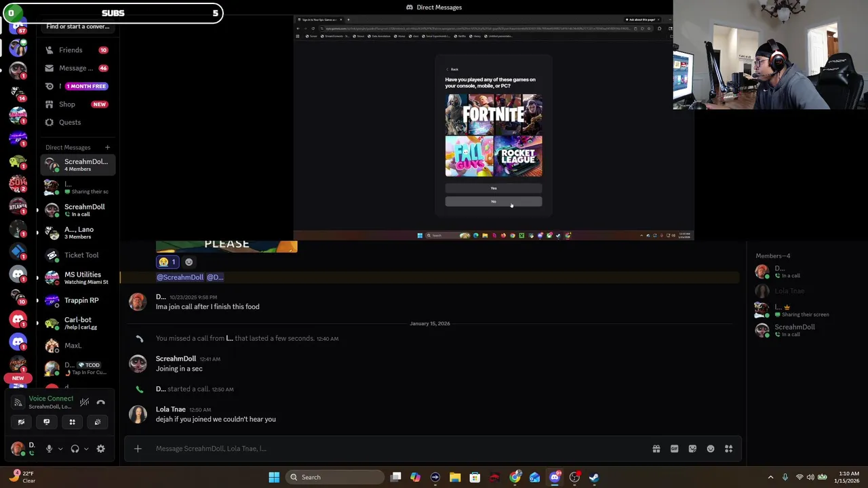Click the Windows taskbar Search box

click(334, 477)
